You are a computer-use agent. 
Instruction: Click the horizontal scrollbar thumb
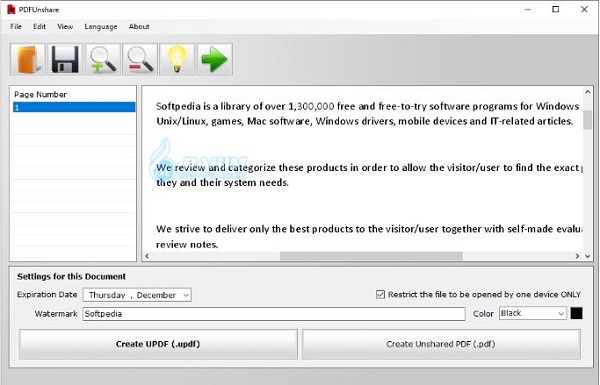371,256
